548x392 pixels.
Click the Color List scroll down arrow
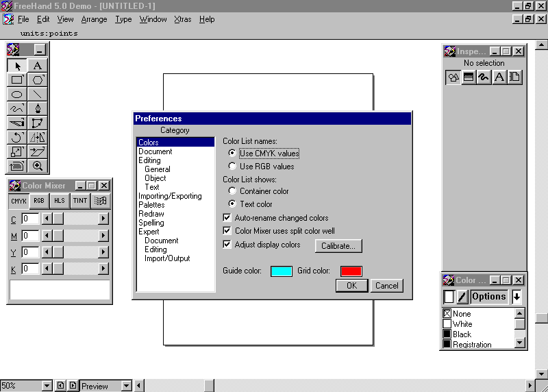[520, 343]
